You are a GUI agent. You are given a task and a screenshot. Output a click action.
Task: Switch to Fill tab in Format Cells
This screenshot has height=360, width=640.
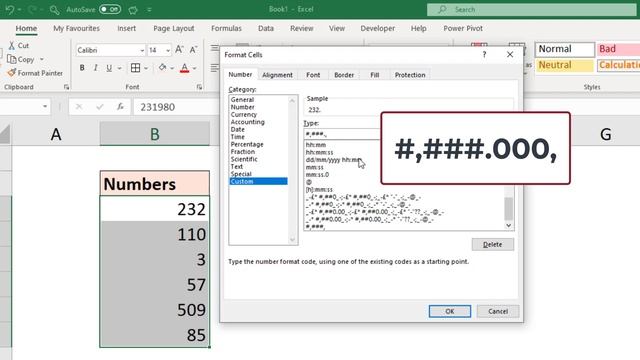tap(375, 75)
